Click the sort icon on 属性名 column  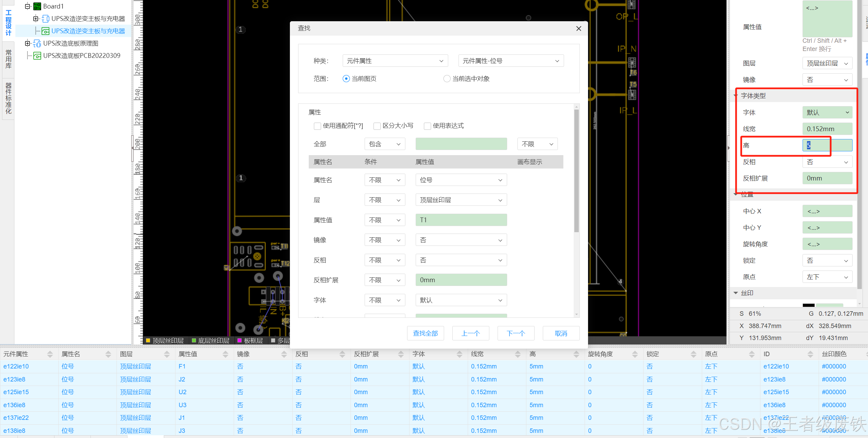tap(108, 354)
